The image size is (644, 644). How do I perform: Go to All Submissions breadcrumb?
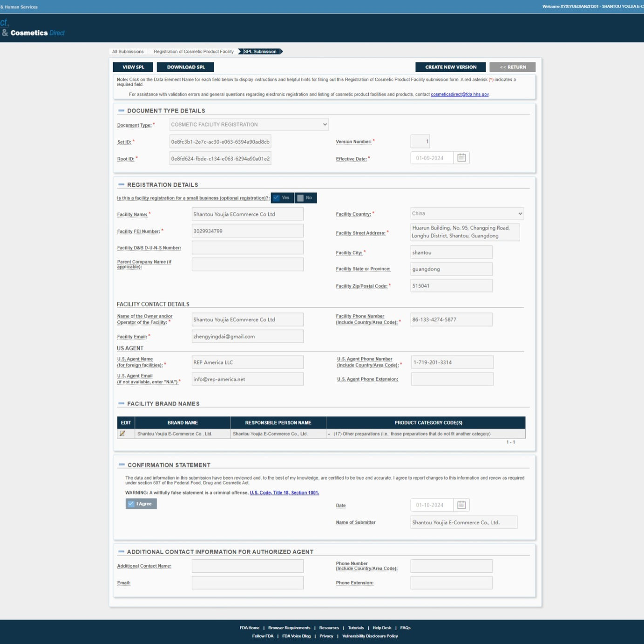pos(128,52)
